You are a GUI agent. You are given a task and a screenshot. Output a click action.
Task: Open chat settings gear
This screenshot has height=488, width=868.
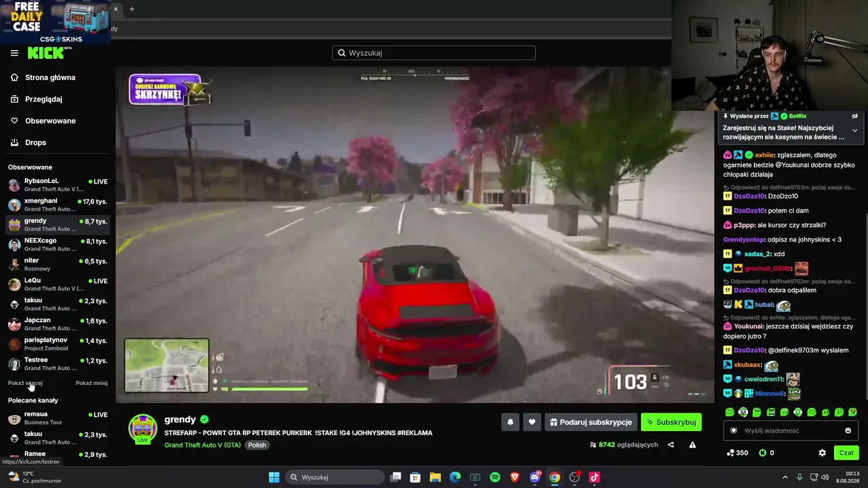tap(822, 453)
